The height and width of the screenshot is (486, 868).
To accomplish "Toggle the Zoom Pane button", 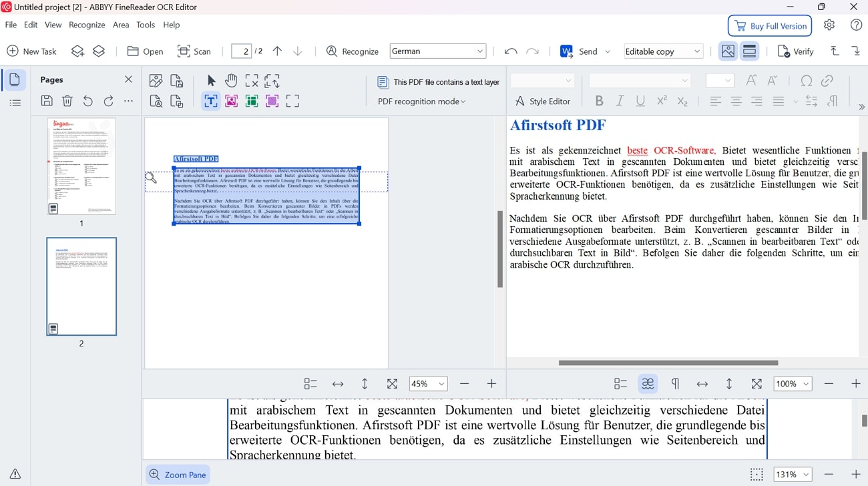I will [x=178, y=475].
